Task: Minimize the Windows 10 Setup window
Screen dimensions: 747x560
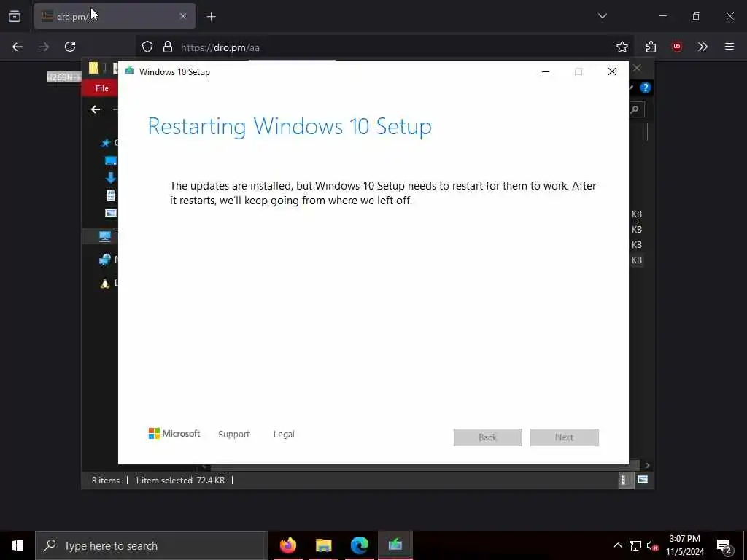Action: (x=546, y=72)
